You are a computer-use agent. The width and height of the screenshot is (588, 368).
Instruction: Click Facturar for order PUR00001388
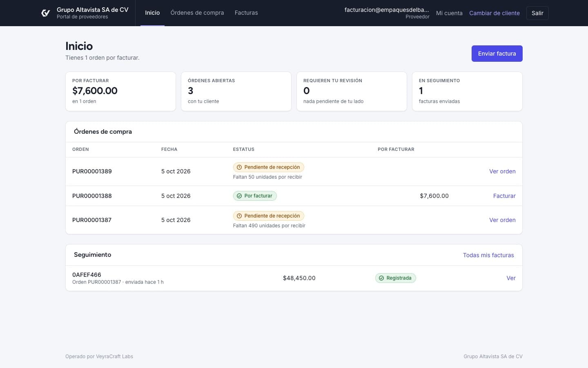(504, 196)
